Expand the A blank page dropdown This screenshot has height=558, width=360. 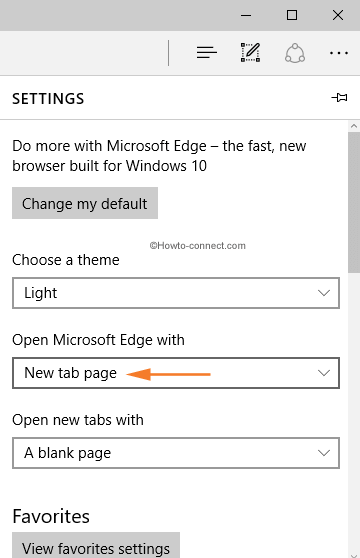176,453
